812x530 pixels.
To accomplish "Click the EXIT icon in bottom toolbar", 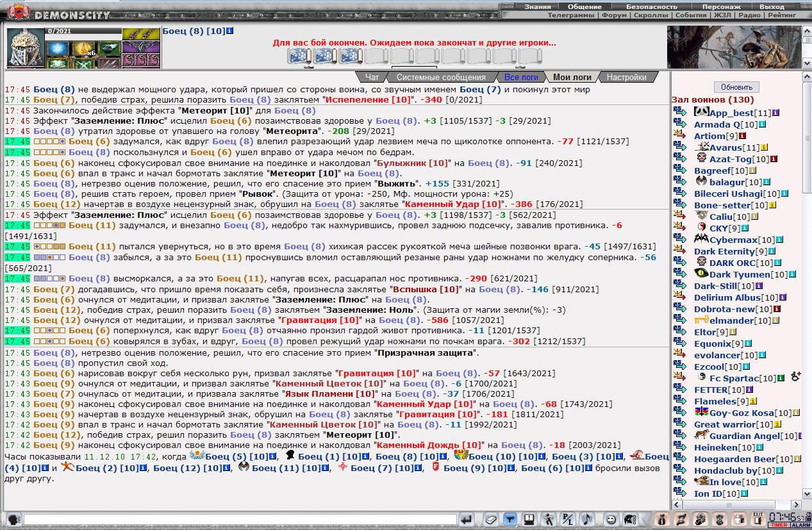I will coord(758,518).
